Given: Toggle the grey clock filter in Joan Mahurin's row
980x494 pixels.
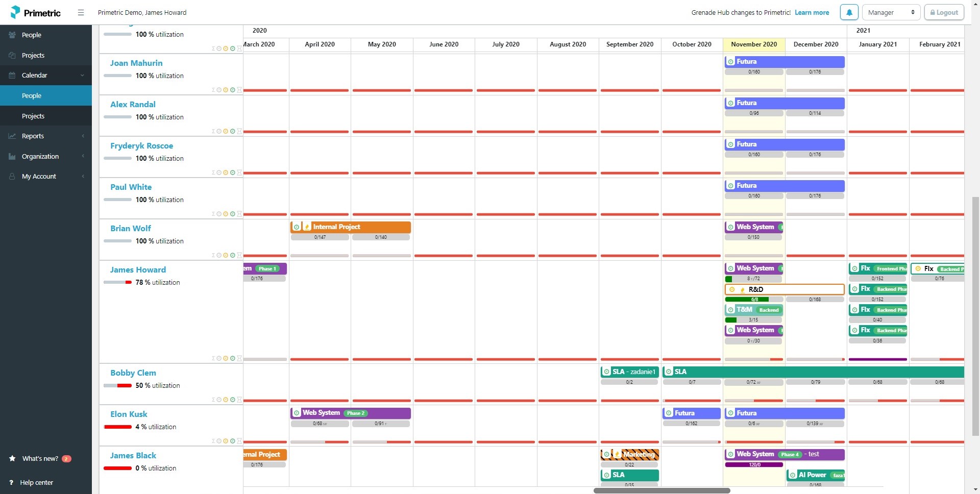Looking at the screenshot, I should point(219,90).
